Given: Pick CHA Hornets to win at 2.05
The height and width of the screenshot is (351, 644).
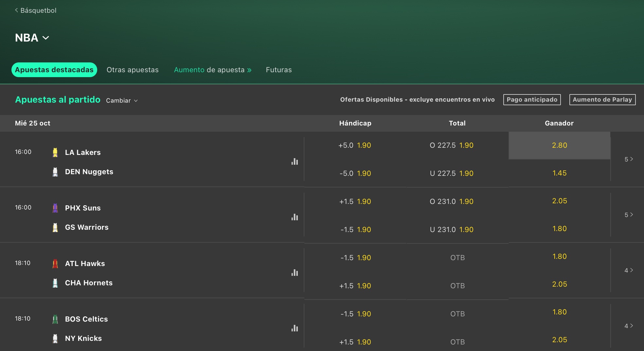Looking at the screenshot, I should 560,284.
